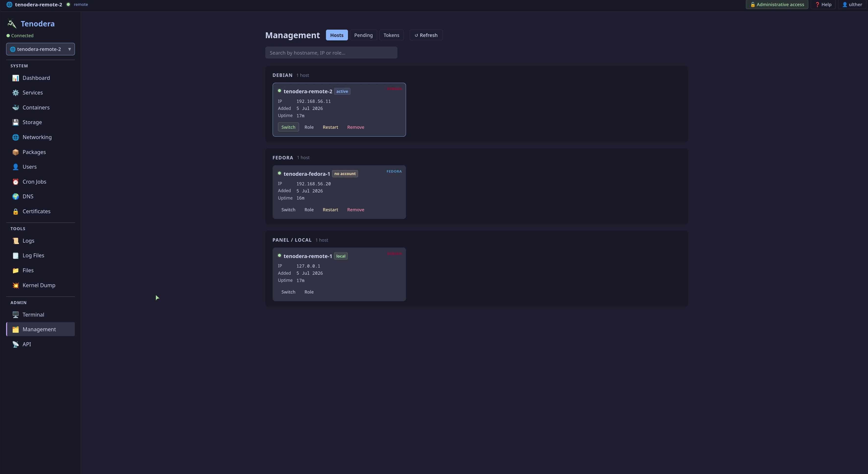Click the Services gear icon
868x474 pixels.
point(15,93)
